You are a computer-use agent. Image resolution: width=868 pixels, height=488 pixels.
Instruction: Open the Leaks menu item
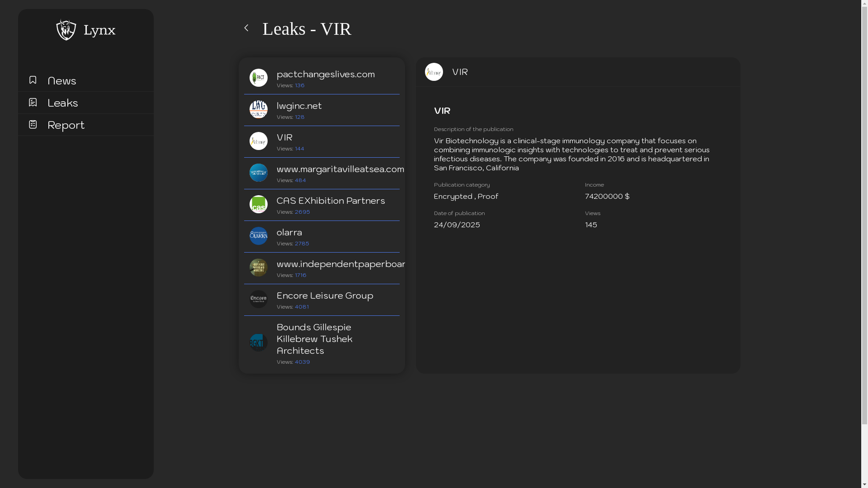63,103
